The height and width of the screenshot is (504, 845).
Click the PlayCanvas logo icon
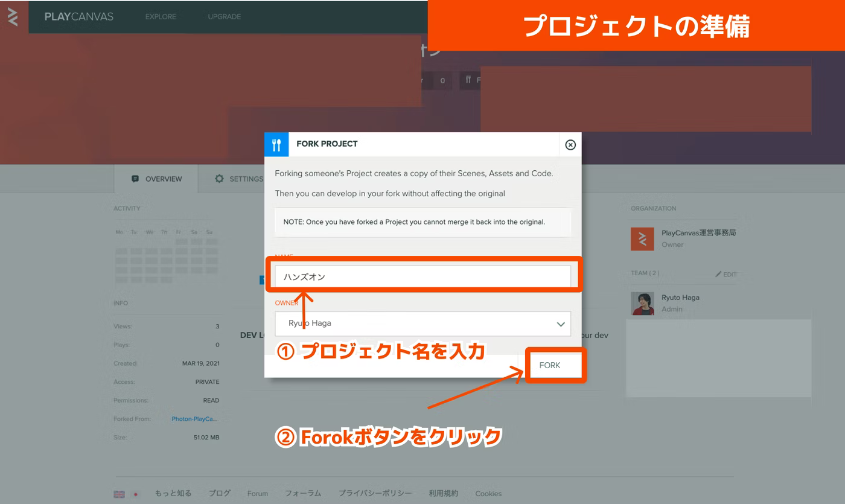point(13,16)
